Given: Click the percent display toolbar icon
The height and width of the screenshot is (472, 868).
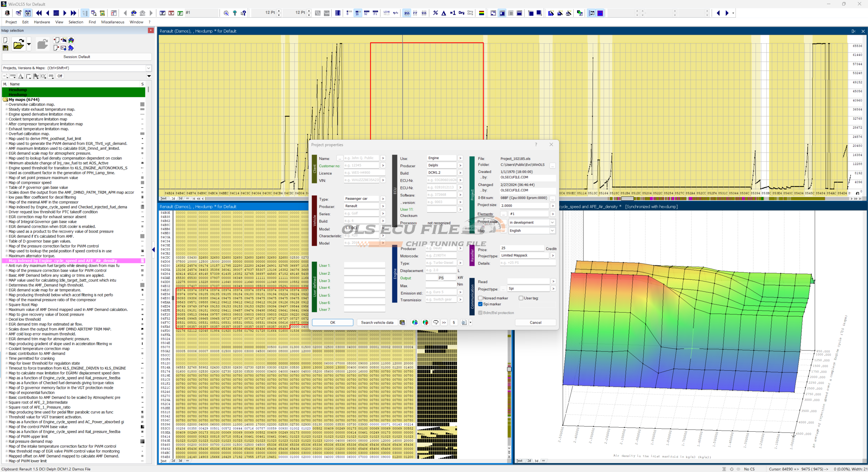Looking at the screenshot, I should 435,13.
